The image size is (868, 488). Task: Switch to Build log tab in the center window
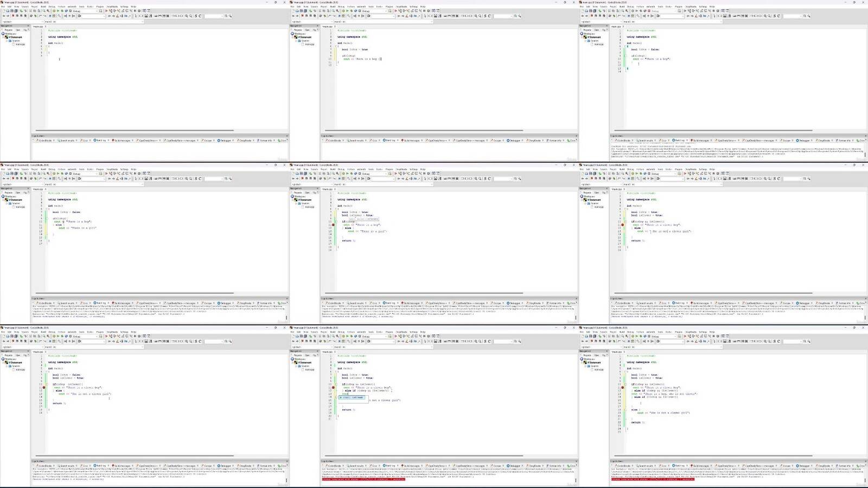coord(390,303)
